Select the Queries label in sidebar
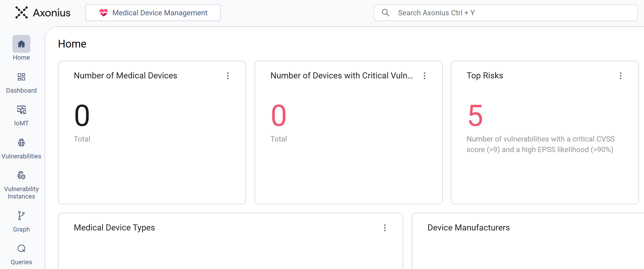 21,262
